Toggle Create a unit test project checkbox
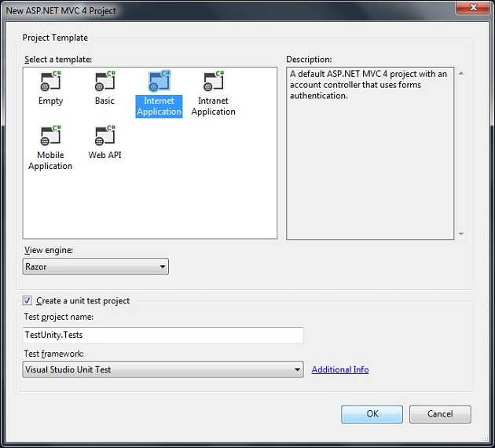The image size is (495, 448). 27,300
